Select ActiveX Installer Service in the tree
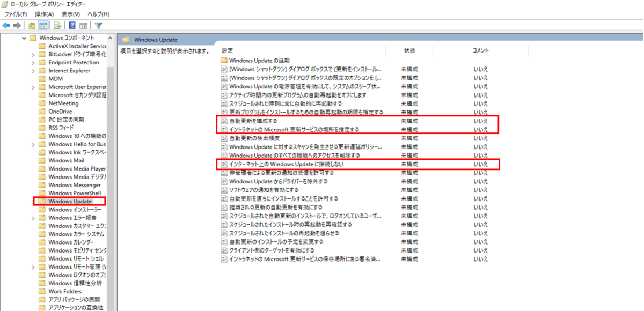 pyautogui.click(x=77, y=46)
